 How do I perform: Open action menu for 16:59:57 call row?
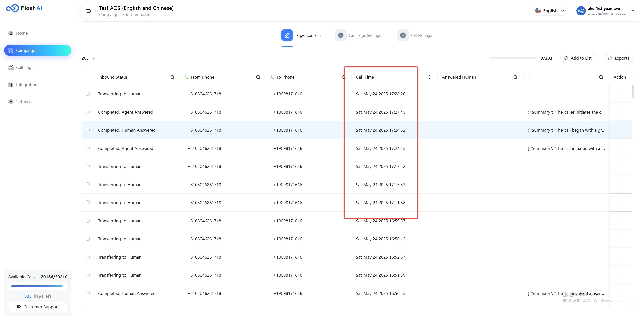(x=621, y=221)
